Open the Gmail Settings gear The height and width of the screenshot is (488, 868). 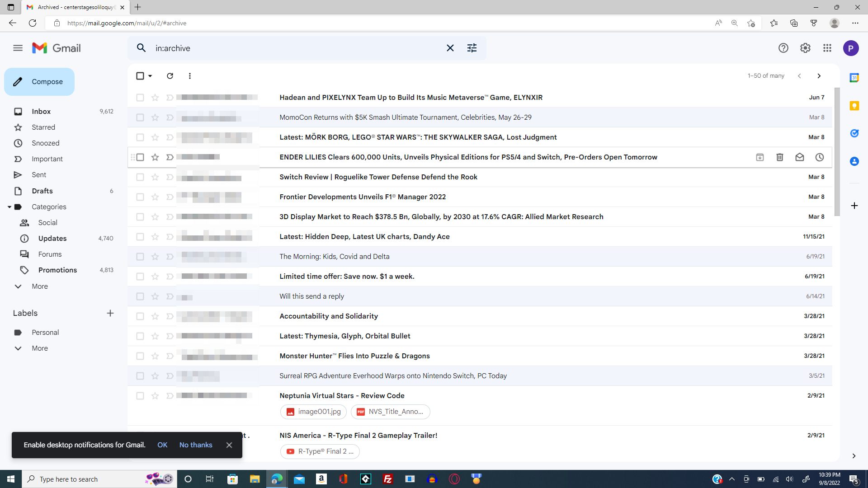pyautogui.click(x=805, y=48)
